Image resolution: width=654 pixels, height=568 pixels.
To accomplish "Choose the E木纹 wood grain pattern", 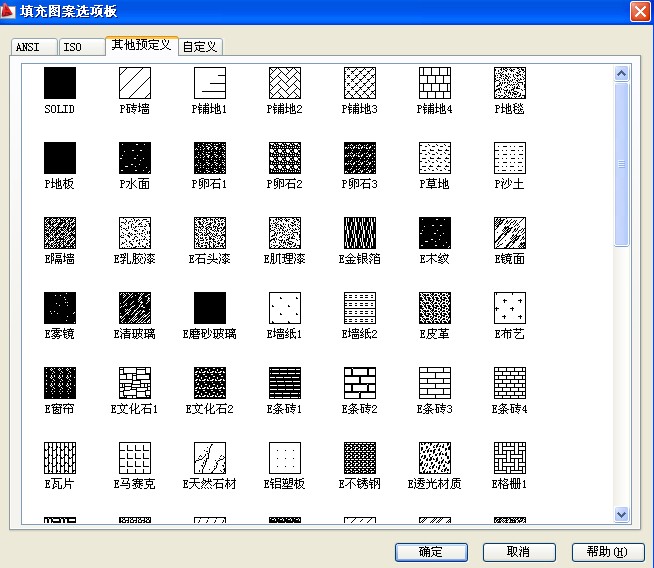I will (x=435, y=233).
